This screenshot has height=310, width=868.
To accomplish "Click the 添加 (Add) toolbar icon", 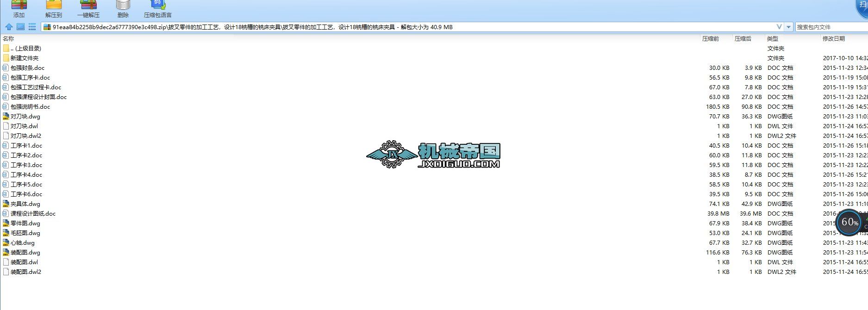I will (19, 5).
